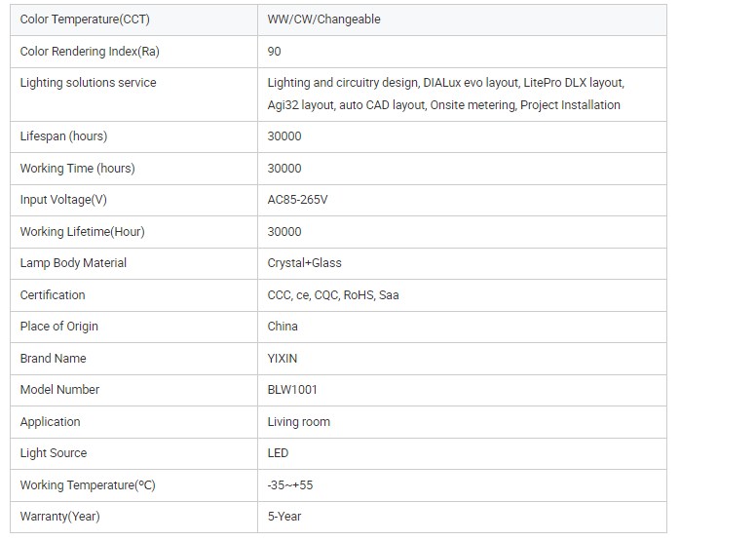This screenshot has height=541, width=756.
Task: Click the Light Source row label
Action: coord(54,453)
